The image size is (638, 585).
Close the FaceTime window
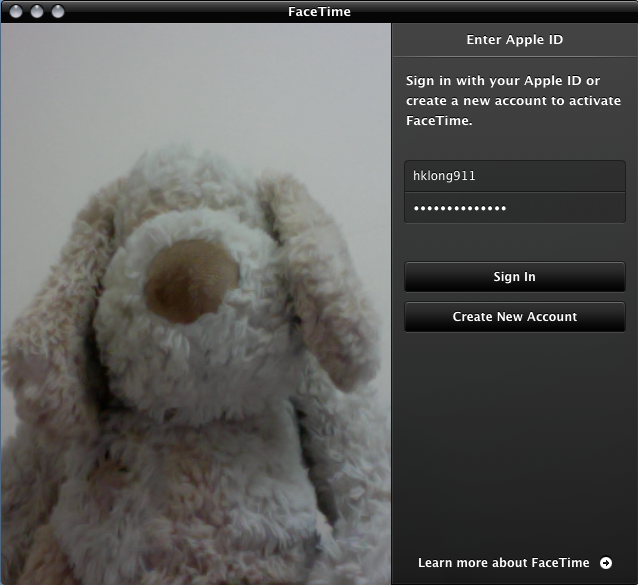tap(16, 11)
